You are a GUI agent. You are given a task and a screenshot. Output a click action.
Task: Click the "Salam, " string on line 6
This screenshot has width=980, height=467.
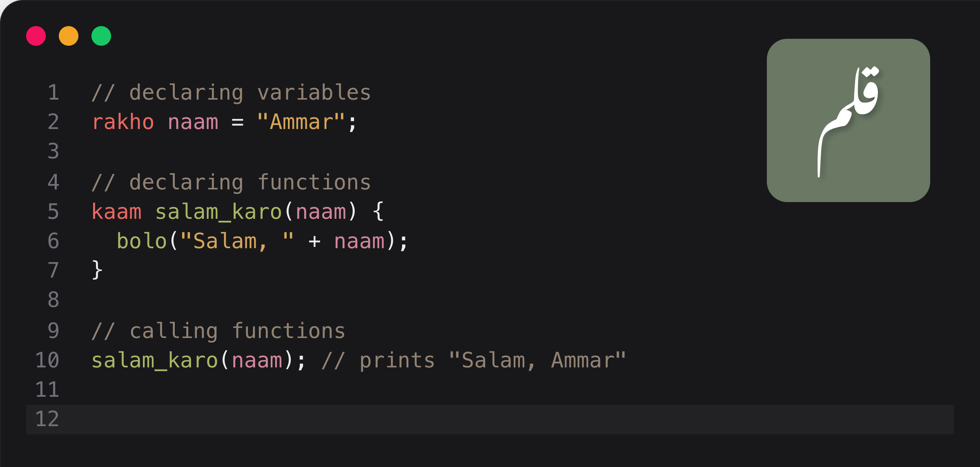point(237,241)
